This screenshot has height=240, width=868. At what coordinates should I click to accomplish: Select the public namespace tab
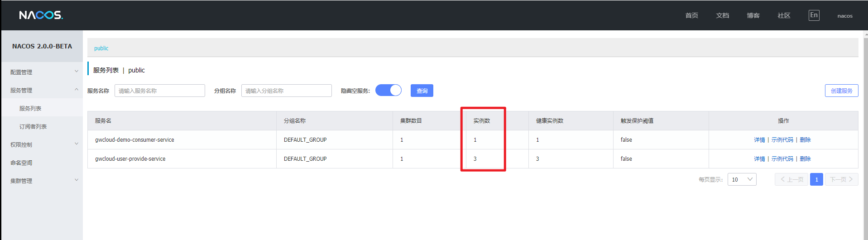[101, 48]
